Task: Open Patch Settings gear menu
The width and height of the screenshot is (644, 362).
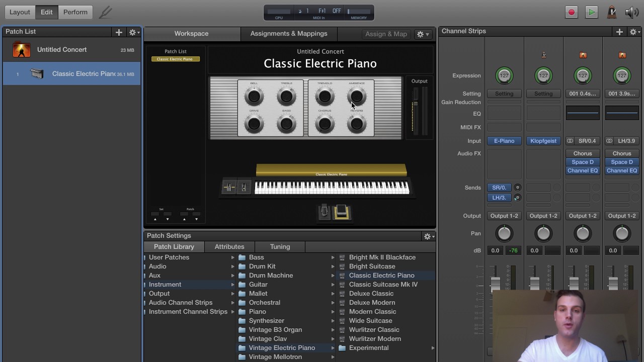Action: click(x=428, y=236)
